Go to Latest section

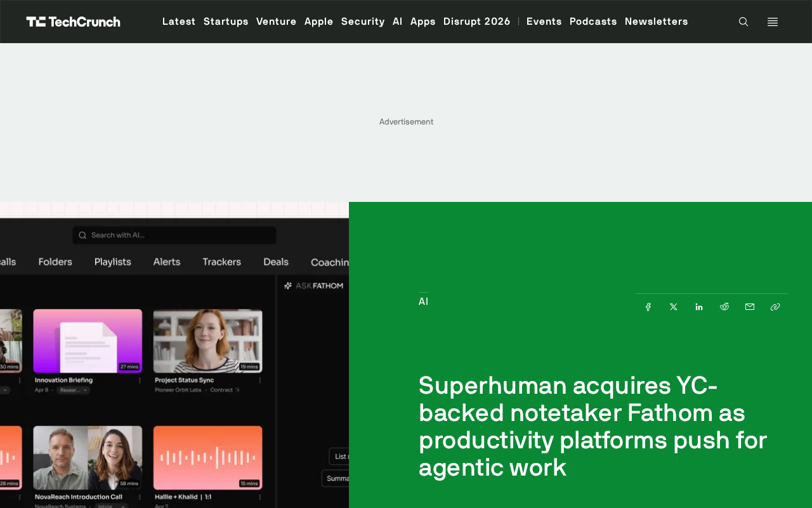pyautogui.click(x=179, y=22)
